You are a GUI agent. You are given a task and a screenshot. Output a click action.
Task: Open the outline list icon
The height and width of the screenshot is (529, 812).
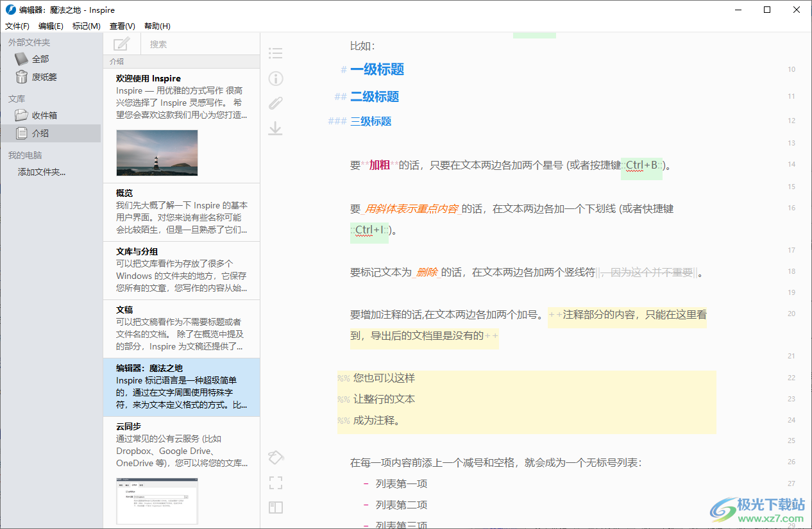click(276, 53)
